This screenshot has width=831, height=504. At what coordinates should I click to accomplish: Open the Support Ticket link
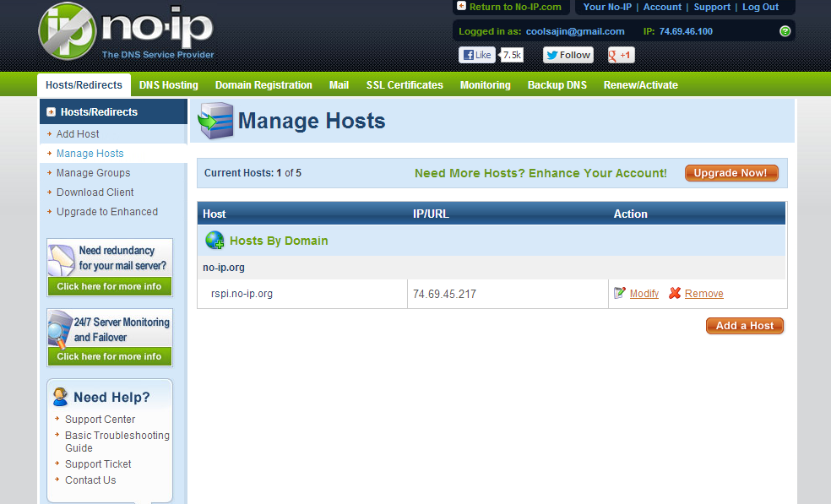click(x=98, y=463)
